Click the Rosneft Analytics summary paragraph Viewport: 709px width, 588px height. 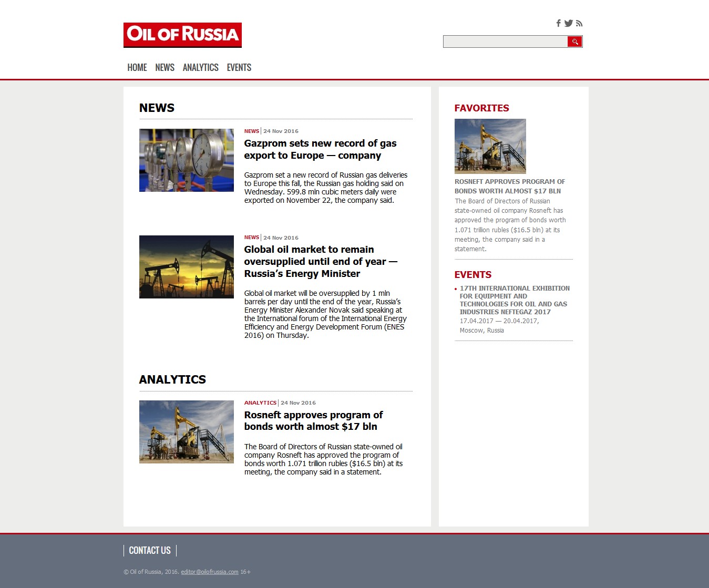[x=324, y=459]
